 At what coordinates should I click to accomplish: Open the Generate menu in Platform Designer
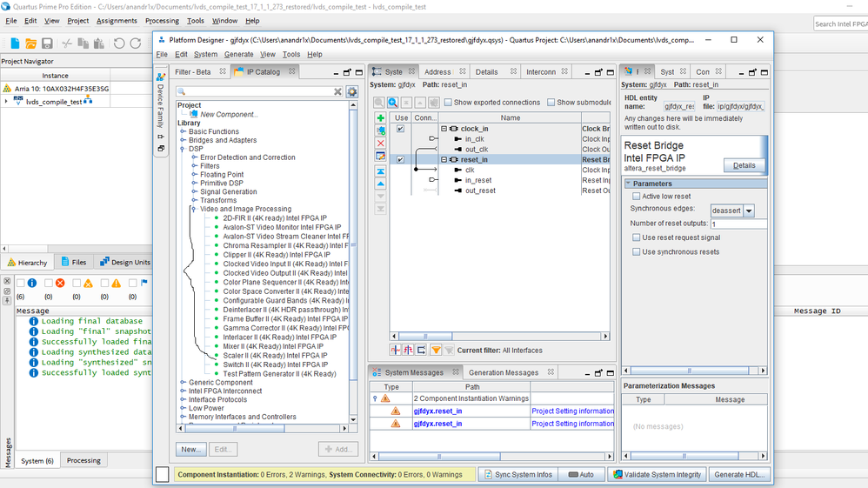tap(238, 54)
